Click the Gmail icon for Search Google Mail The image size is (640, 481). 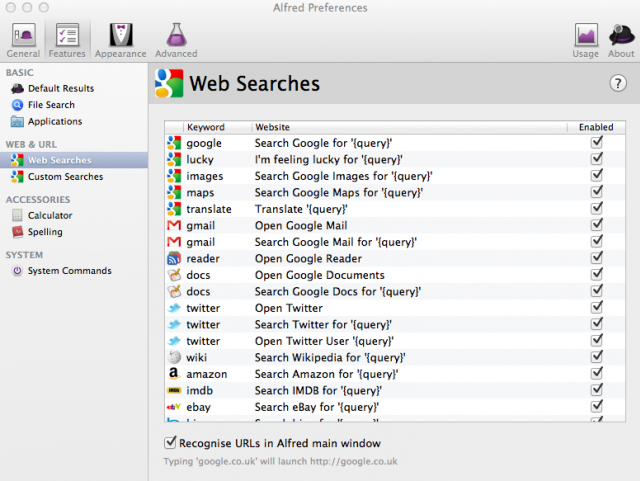(174, 242)
